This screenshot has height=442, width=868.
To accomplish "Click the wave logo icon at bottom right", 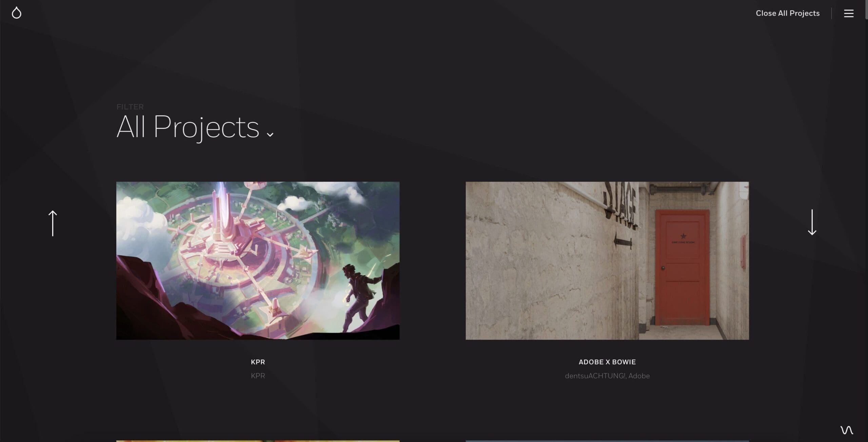I will 847,430.
